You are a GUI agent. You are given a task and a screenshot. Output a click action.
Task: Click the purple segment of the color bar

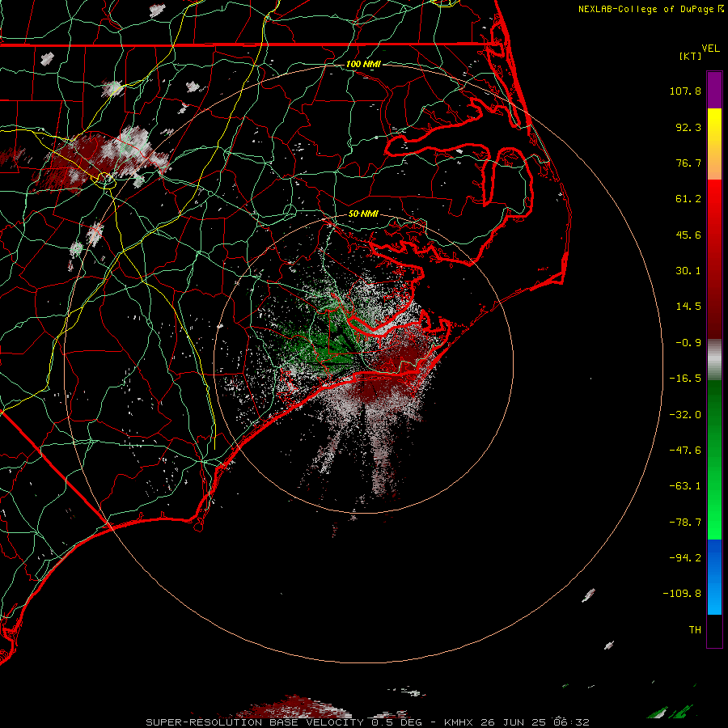pyautogui.click(x=714, y=90)
